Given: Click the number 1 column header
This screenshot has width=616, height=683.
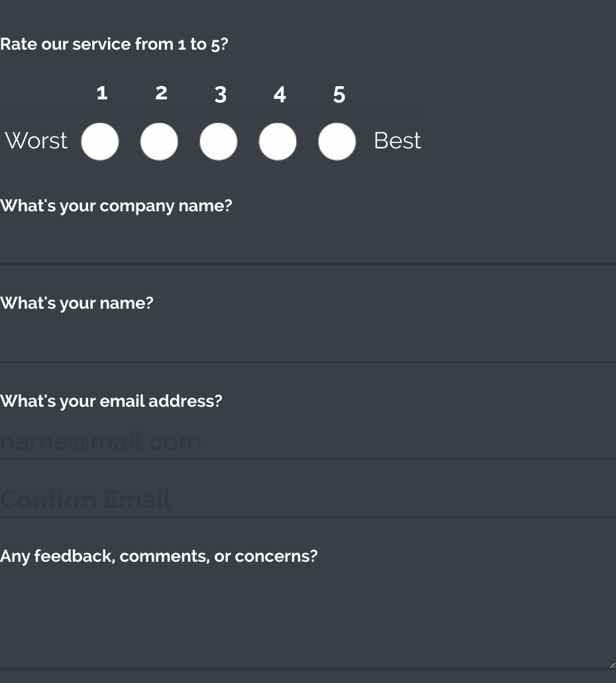Looking at the screenshot, I should (x=101, y=94).
